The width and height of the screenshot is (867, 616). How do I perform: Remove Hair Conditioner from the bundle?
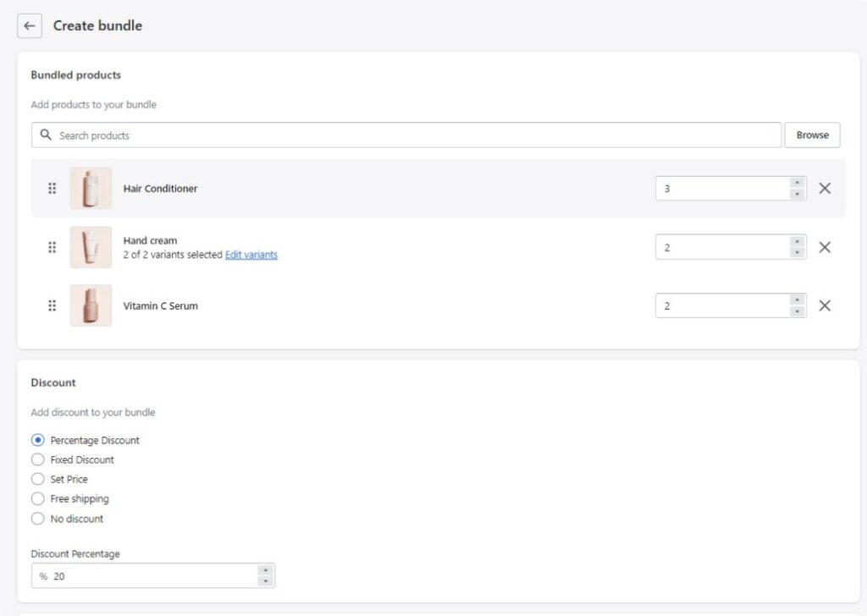point(825,189)
